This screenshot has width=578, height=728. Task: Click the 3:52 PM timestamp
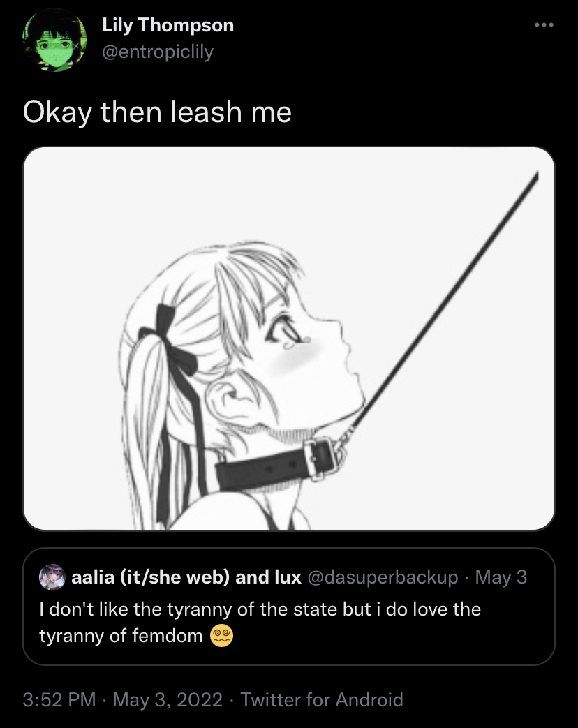pos(59,699)
